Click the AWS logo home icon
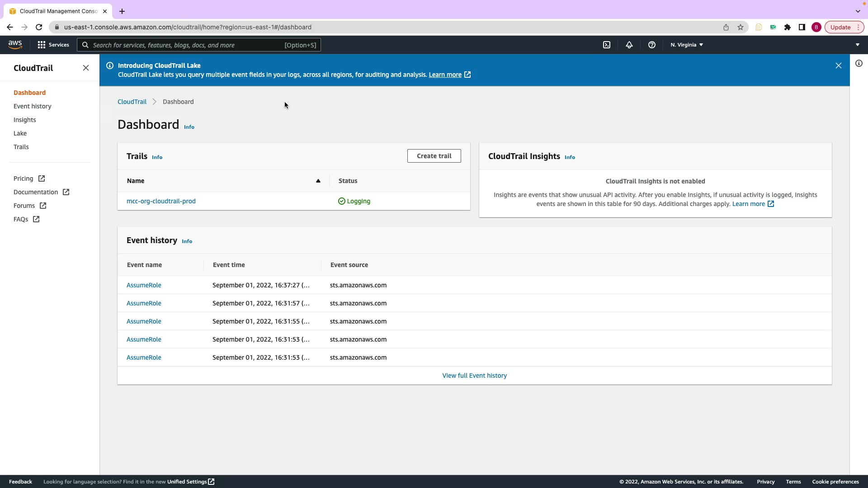This screenshot has height=488, width=868. click(15, 44)
